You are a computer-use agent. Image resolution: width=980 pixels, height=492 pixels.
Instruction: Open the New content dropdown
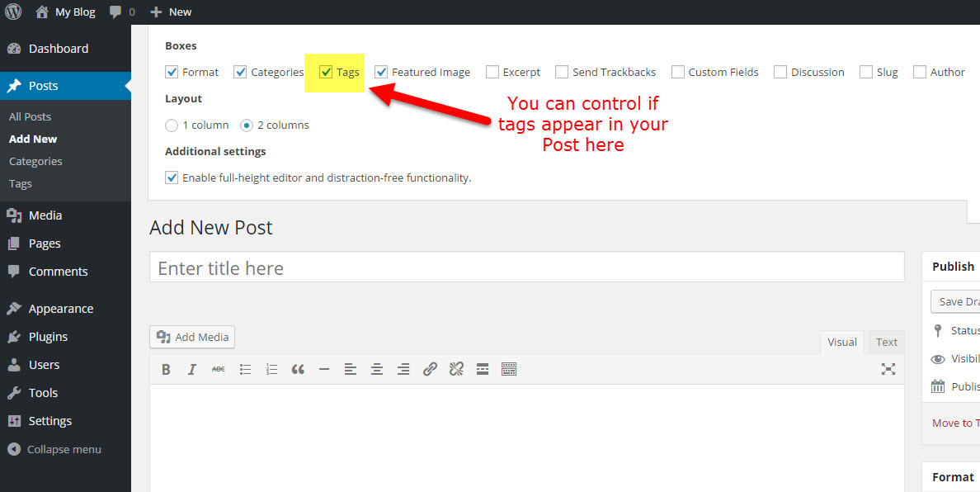point(171,12)
